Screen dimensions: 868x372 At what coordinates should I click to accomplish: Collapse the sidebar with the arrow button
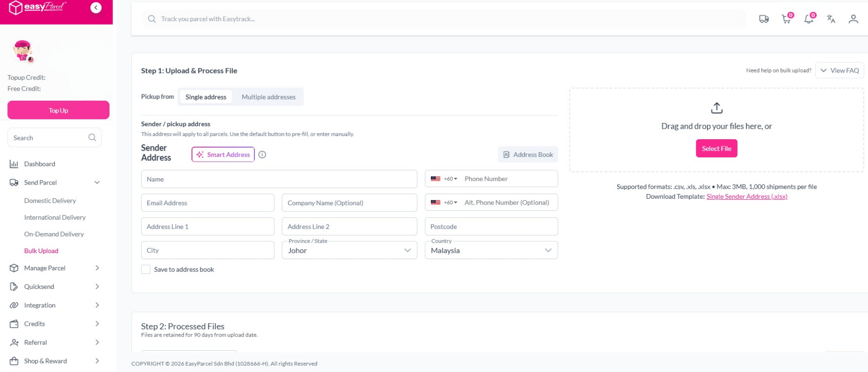pos(96,8)
